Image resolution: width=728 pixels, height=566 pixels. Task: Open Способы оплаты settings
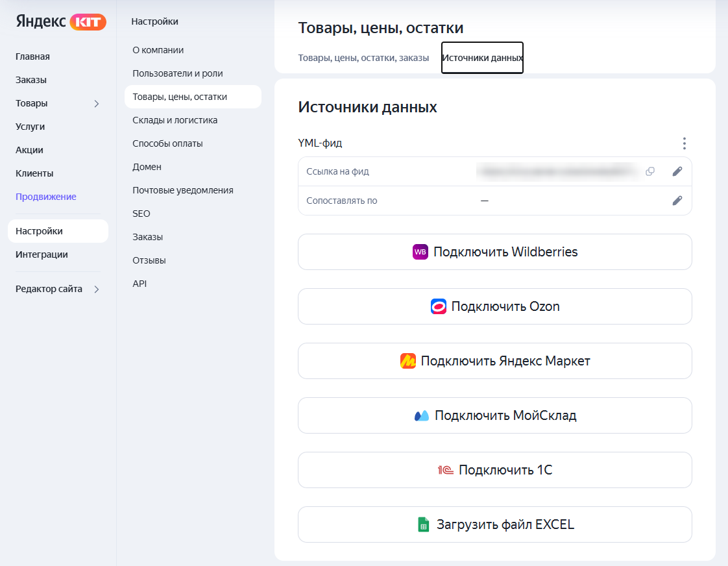point(167,143)
